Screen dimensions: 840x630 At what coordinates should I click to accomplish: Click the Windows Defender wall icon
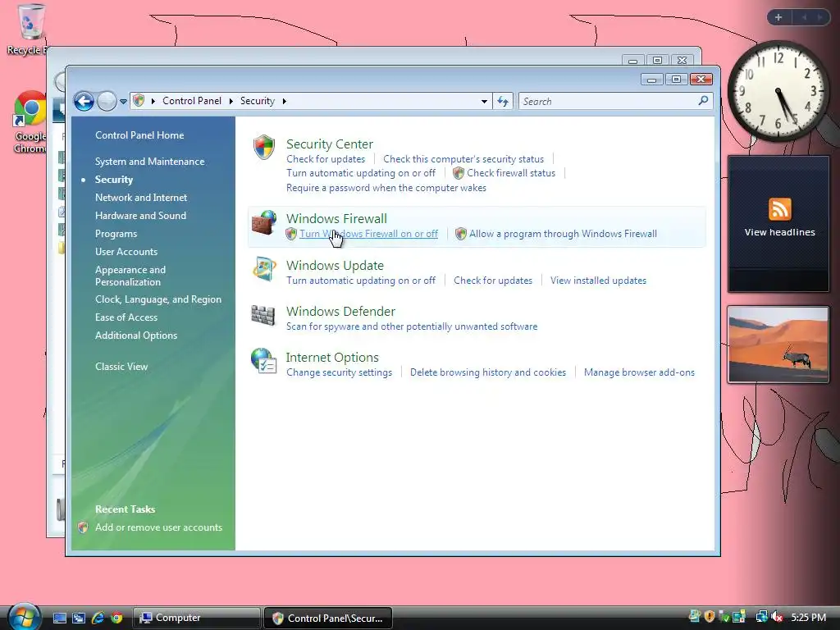263,316
